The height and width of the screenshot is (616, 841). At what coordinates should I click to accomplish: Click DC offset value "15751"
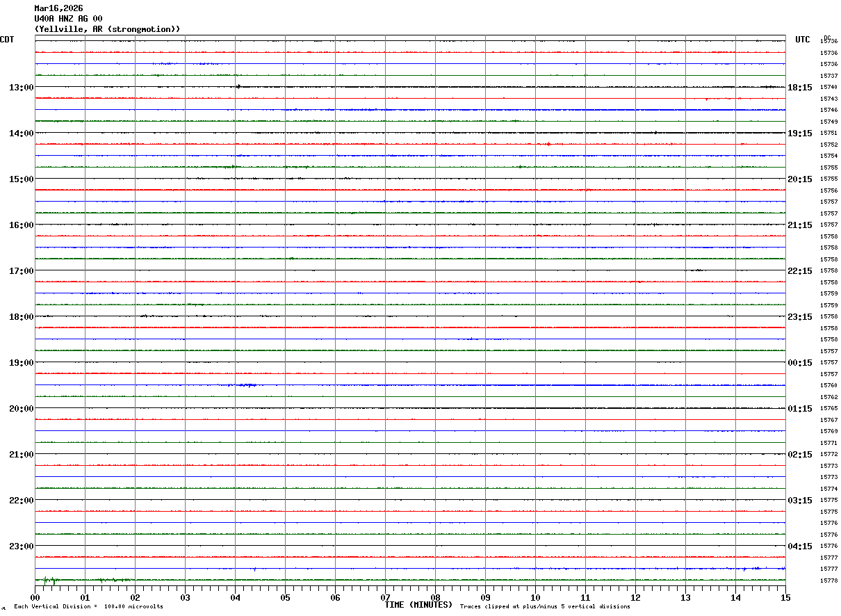[828, 133]
